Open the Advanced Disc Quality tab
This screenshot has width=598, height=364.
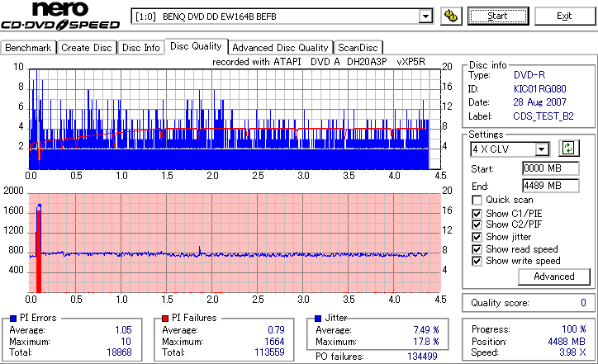280,48
